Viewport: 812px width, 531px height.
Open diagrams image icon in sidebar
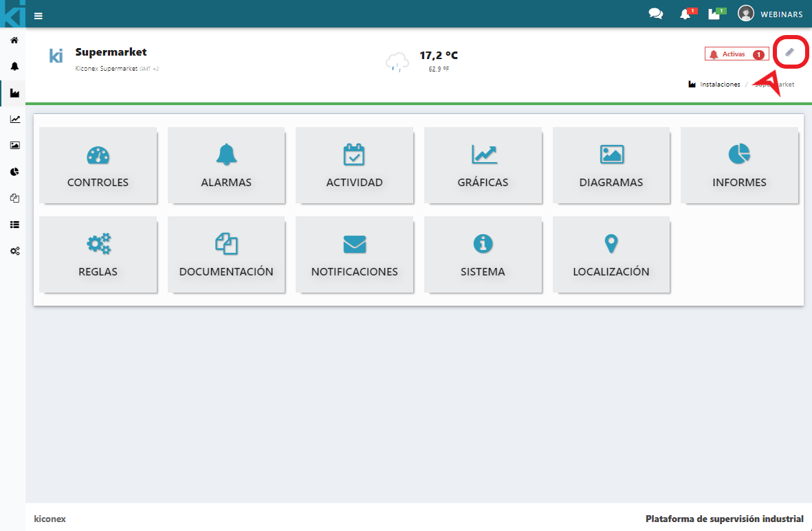click(14, 146)
